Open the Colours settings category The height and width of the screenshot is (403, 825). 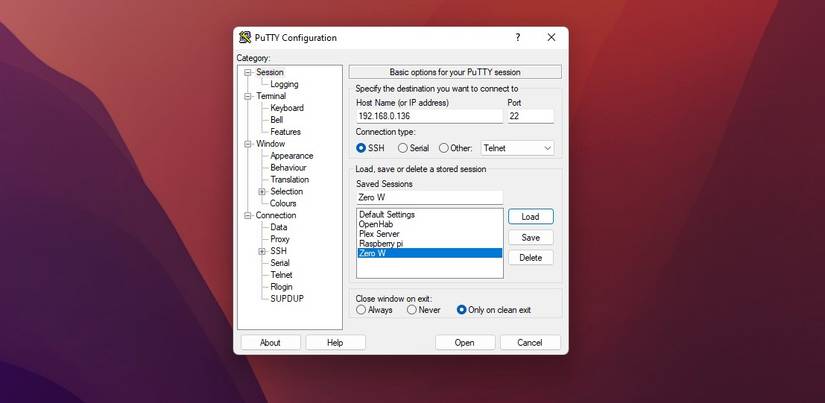coord(283,203)
